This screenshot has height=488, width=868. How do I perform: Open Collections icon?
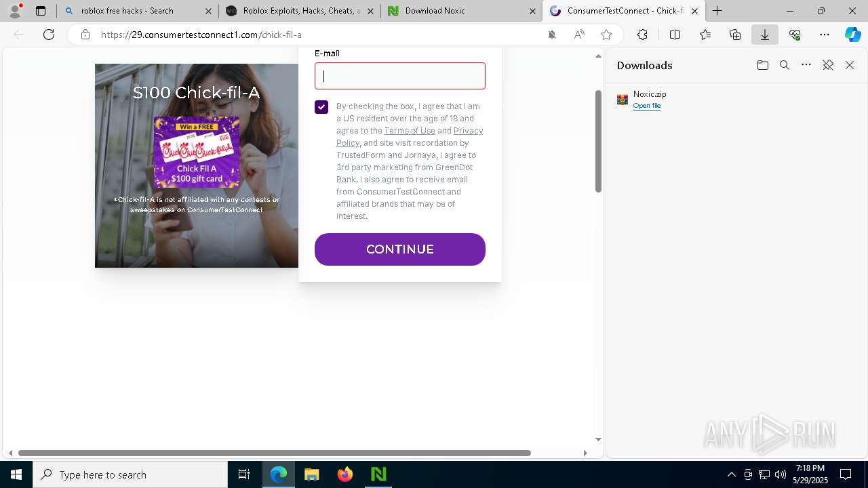[735, 35]
